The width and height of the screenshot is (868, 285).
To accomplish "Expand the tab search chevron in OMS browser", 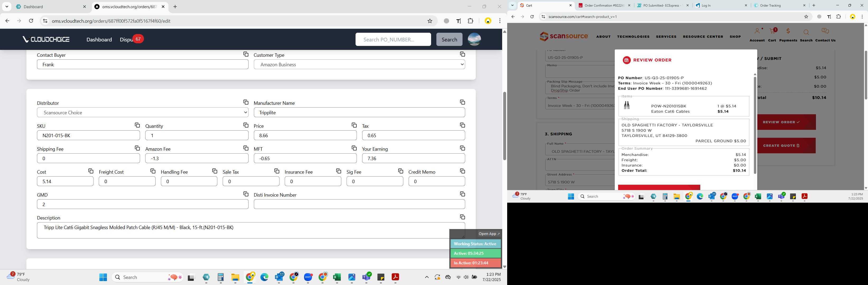I will (7, 7).
